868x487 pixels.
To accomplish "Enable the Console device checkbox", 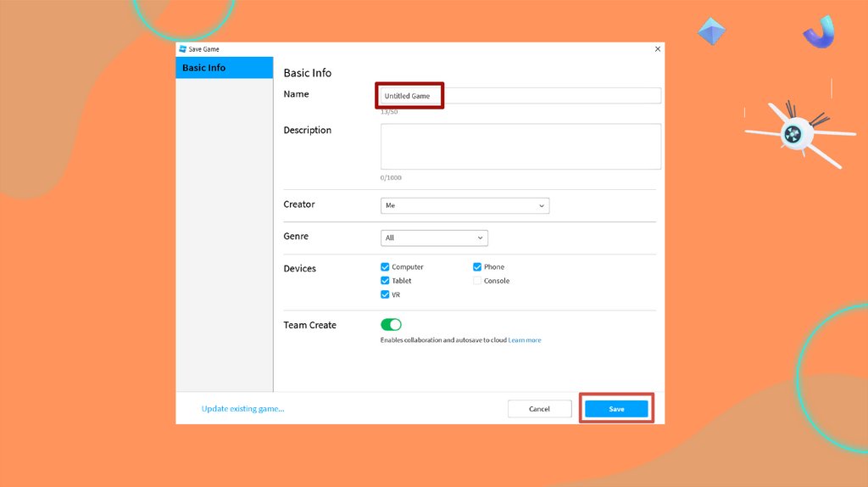I will coord(477,281).
